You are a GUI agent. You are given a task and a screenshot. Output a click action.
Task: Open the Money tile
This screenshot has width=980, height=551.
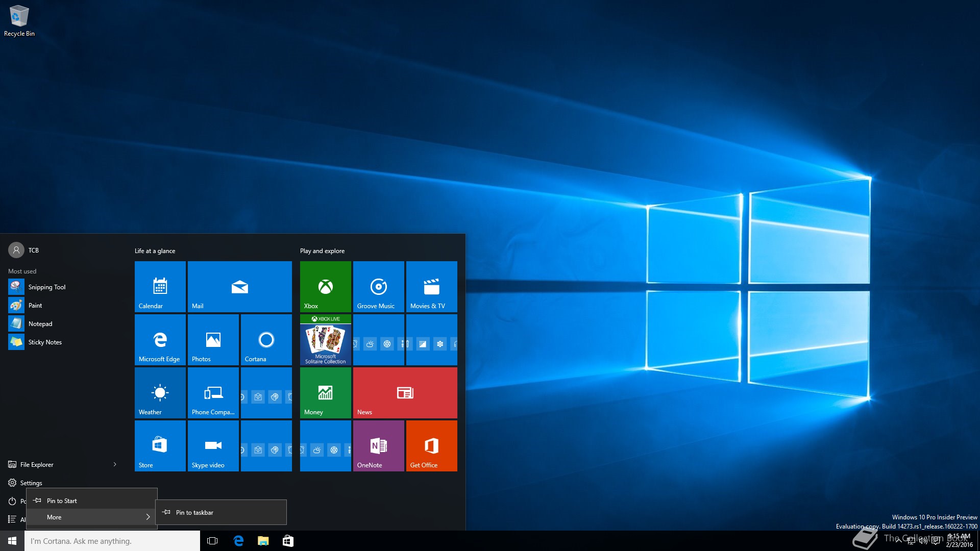(325, 392)
